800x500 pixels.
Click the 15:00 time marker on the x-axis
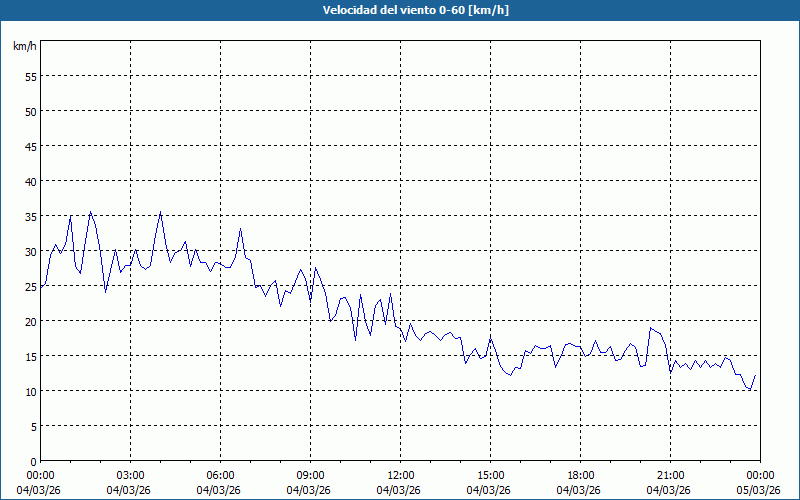coord(490,475)
